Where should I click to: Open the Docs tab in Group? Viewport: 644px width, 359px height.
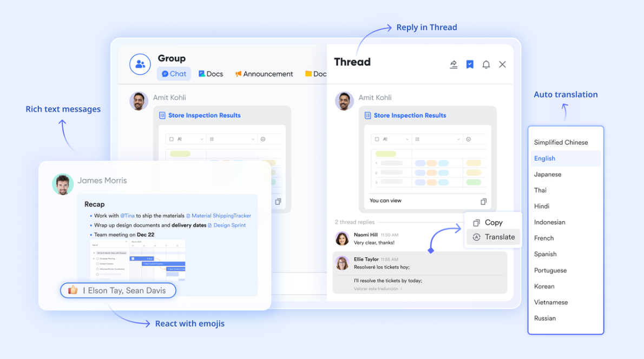click(211, 74)
